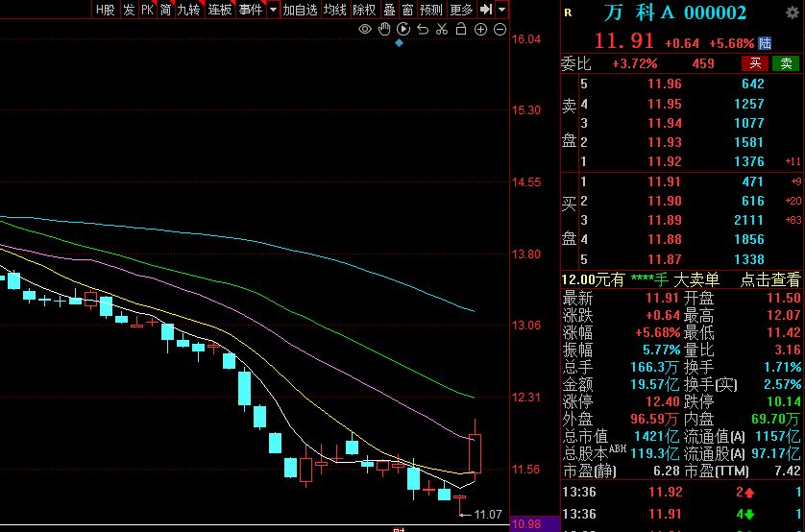Toggle the 均线 moving averages button

pos(334,10)
